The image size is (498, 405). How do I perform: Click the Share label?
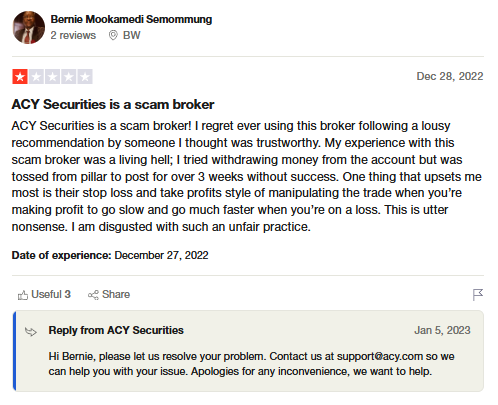(116, 294)
